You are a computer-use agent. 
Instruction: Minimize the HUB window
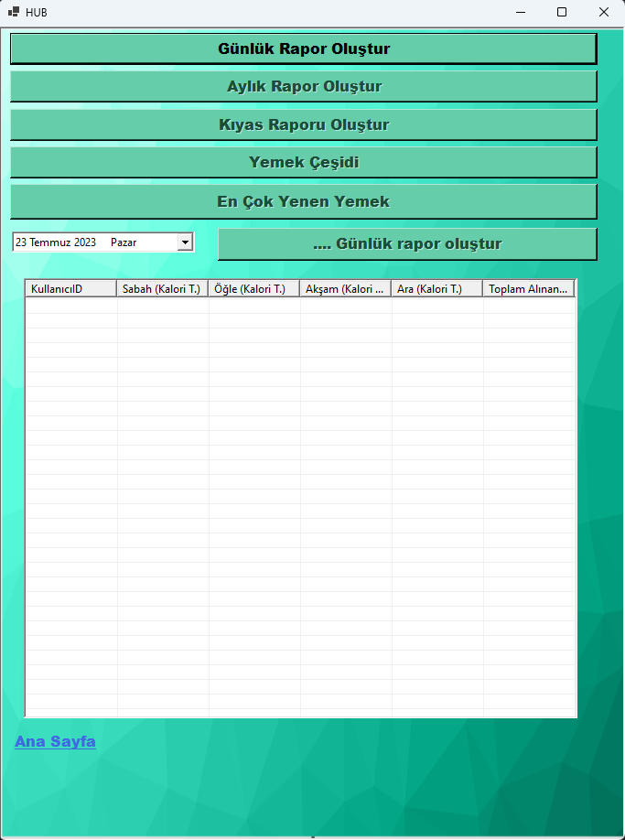point(520,12)
